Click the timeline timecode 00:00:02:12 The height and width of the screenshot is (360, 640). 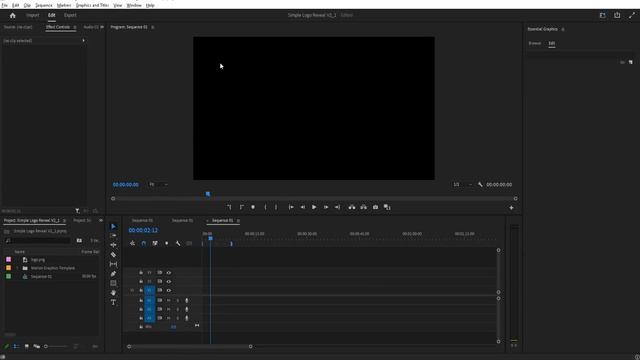coord(143,231)
